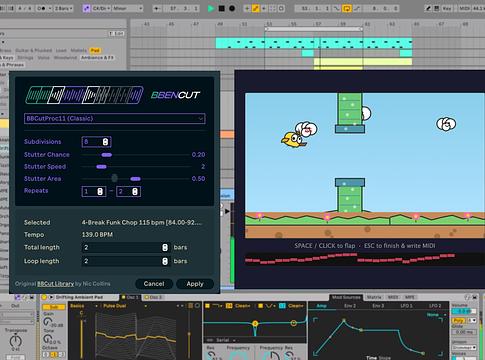Click the Total length bars stepper

pos(165,247)
